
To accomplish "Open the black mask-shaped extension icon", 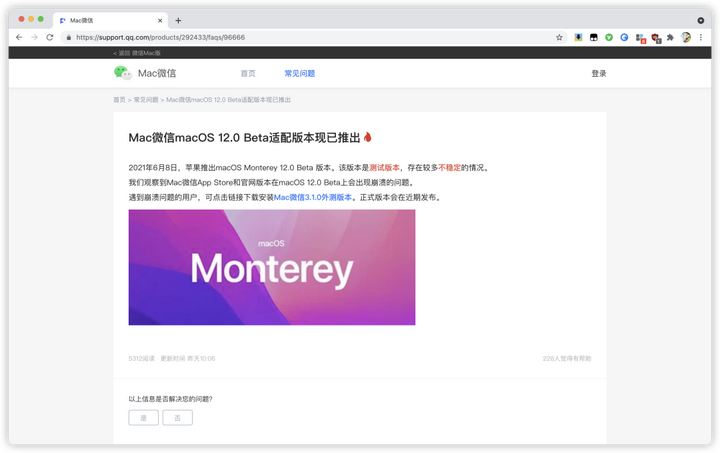I will tap(594, 37).
